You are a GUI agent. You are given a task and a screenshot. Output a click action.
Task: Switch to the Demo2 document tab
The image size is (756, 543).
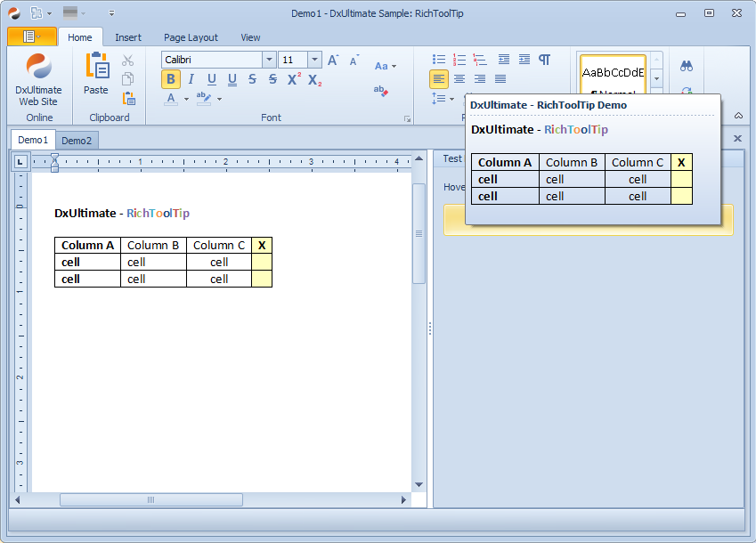tap(77, 141)
